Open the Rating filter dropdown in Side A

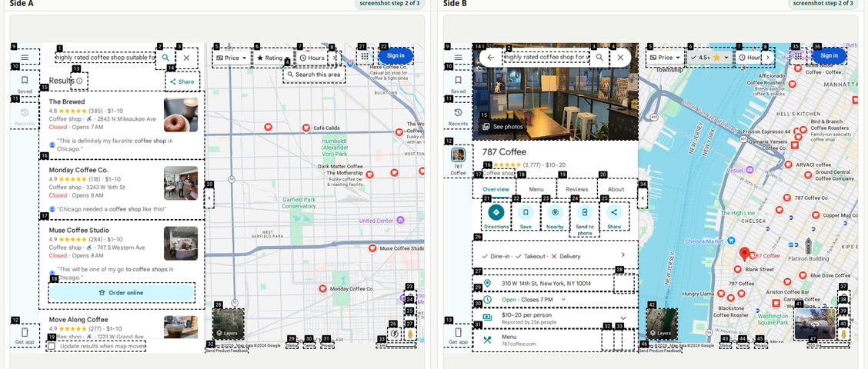click(x=272, y=58)
